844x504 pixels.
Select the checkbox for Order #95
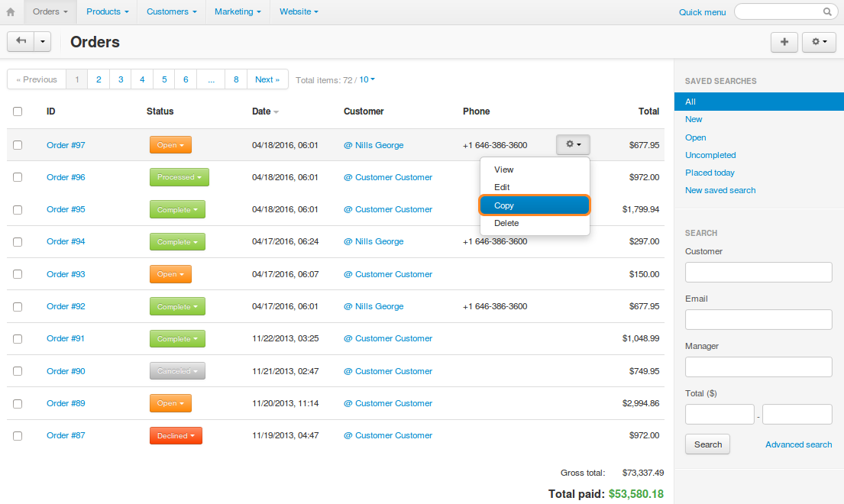pos(18,210)
